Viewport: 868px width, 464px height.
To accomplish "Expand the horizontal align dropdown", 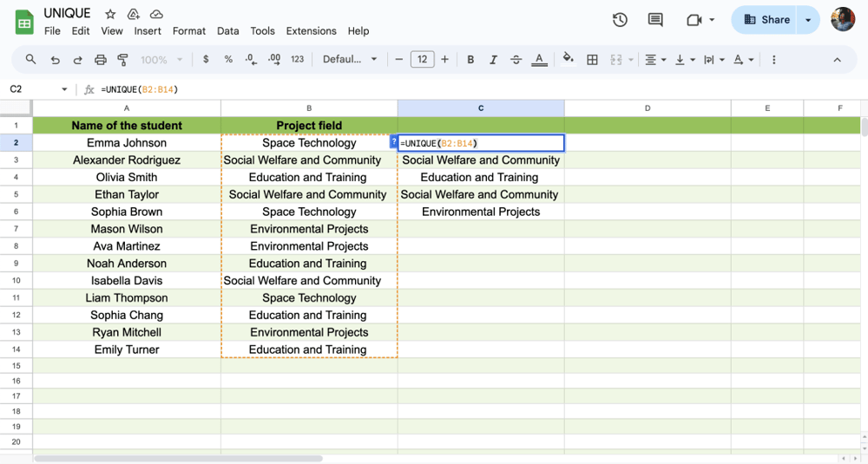I will point(656,60).
